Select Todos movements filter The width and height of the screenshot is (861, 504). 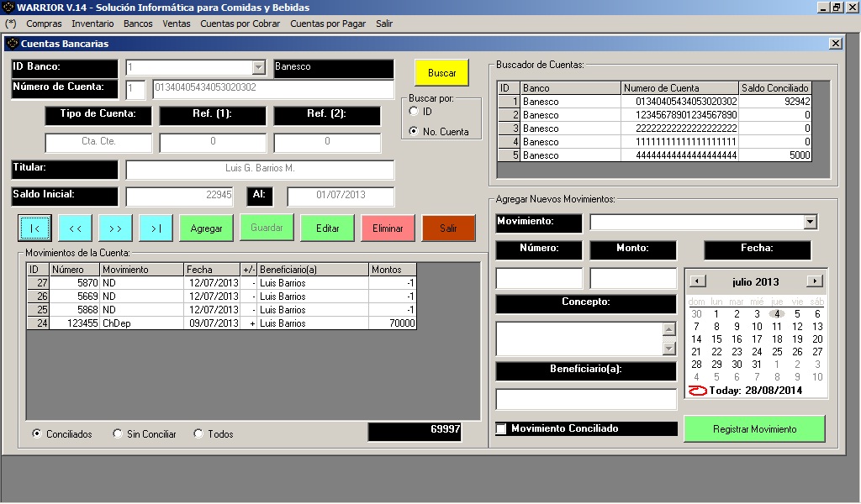pyautogui.click(x=198, y=434)
